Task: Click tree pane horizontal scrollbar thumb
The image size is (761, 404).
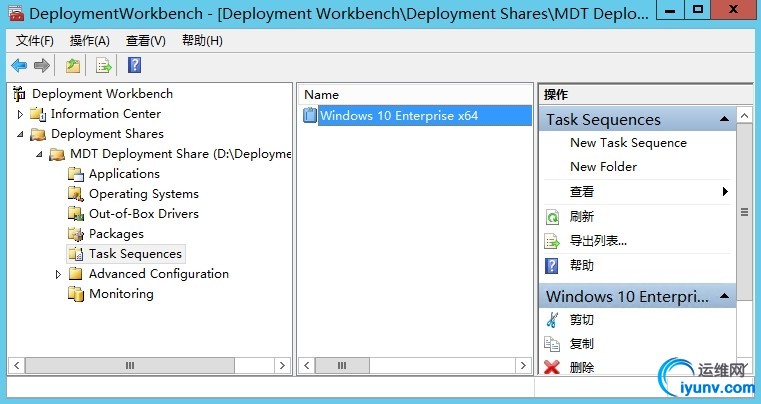Action: [130, 365]
